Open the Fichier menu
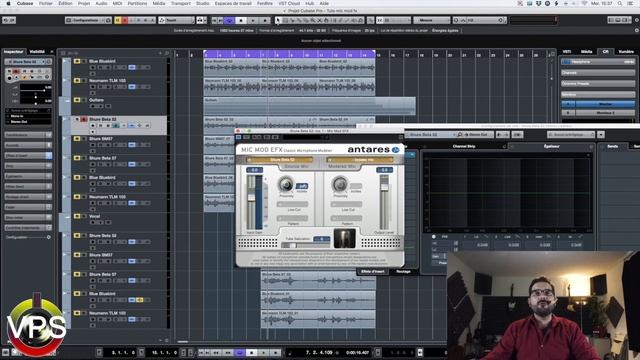This screenshot has height=360, width=640. pos(46,3)
